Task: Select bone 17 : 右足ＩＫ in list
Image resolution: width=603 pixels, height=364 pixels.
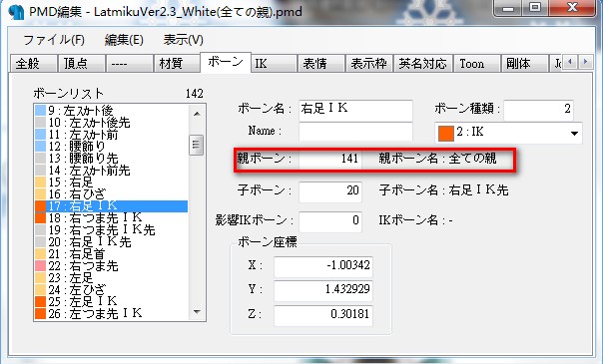Action: point(112,206)
